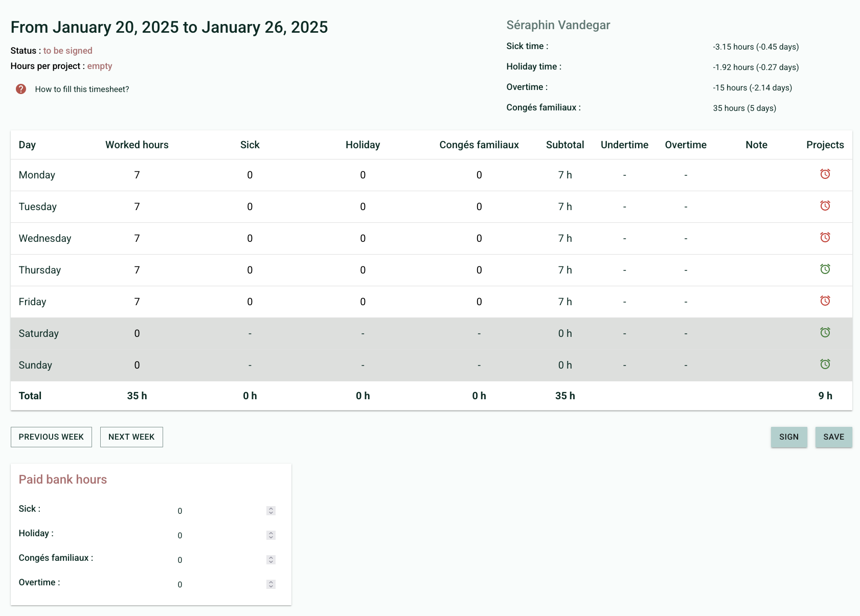Click the employee name Séraphin Vandegar
The height and width of the screenshot is (616, 860).
point(558,25)
